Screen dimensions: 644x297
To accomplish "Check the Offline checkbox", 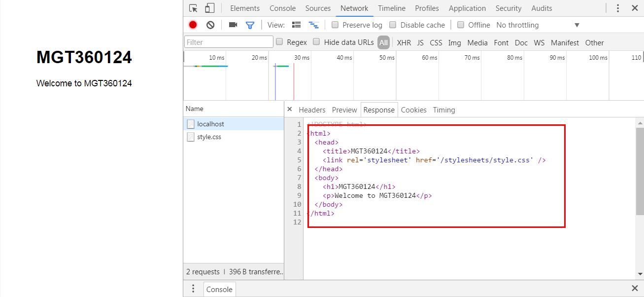I will [461, 25].
